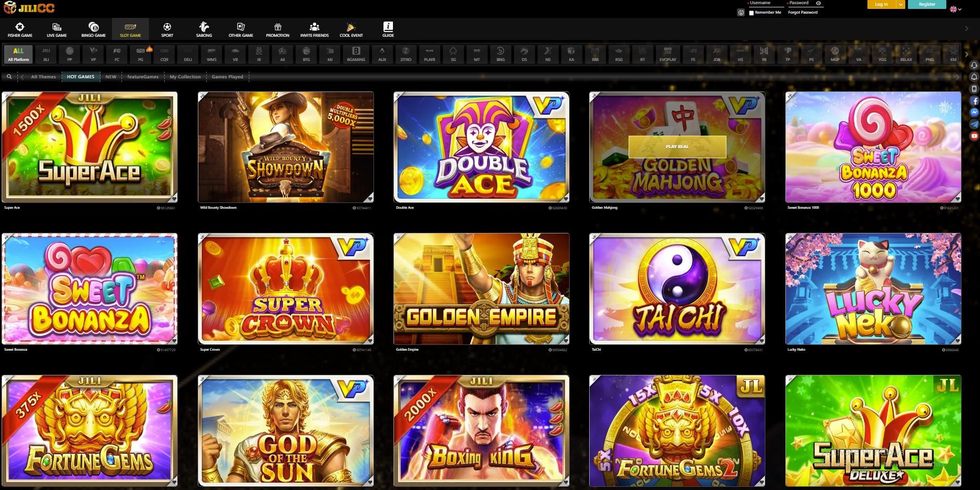
Task: Expand provider list with right arrow
Action: click(x=966, y=54)
